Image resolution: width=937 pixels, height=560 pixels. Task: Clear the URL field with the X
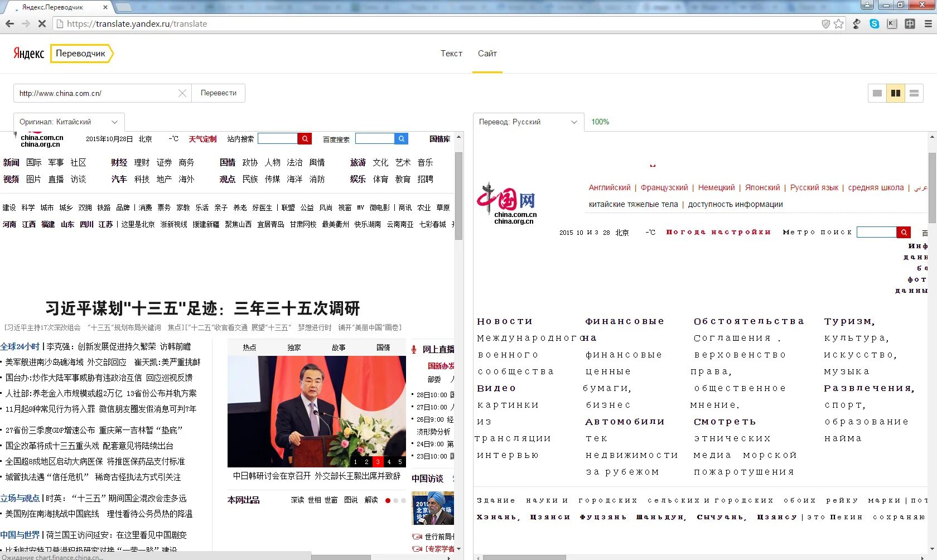coord(182,93)
